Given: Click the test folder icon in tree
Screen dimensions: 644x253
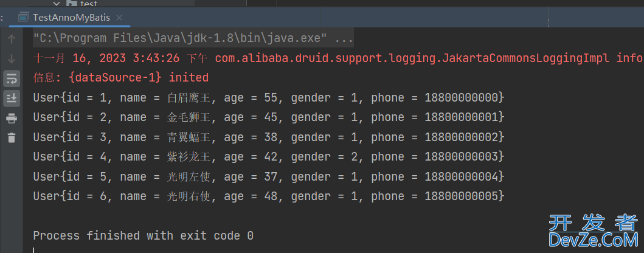Looking at the screenshot, I should tap(72, 3).
